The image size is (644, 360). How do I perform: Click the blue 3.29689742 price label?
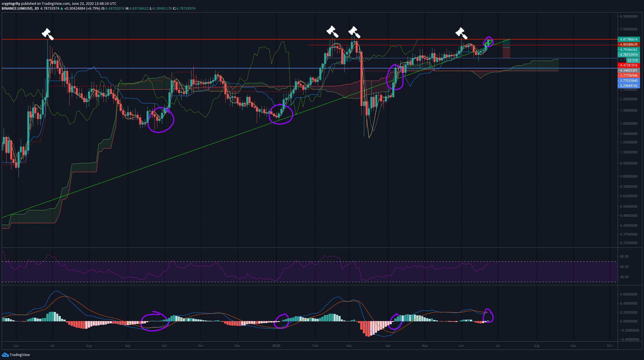point(628,86)
